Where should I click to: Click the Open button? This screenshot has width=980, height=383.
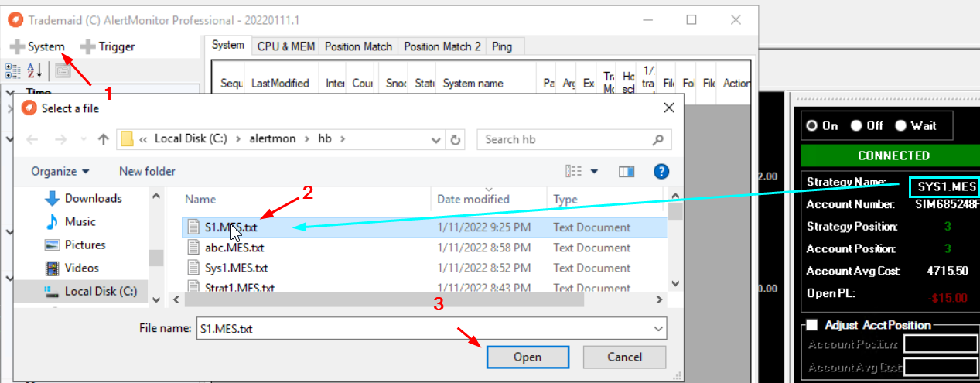(527, 357)
